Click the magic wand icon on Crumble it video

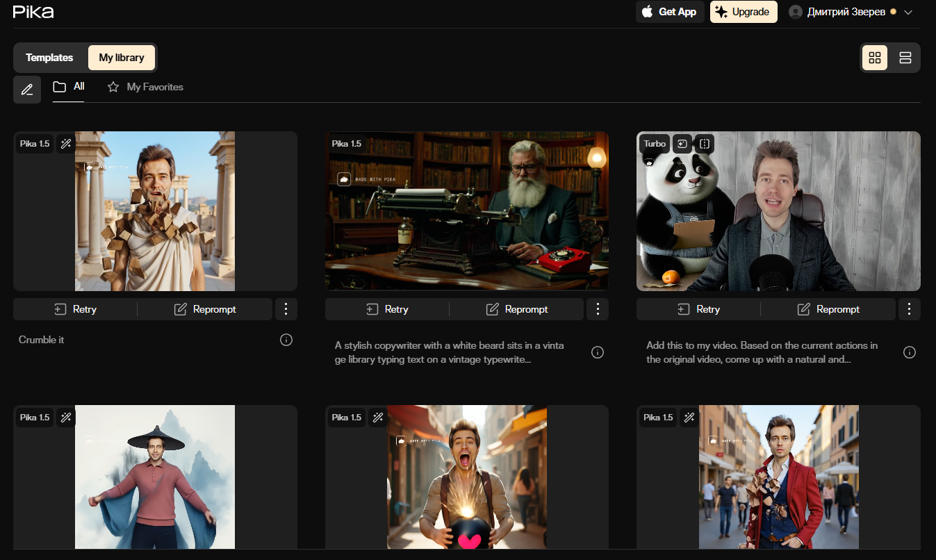click(x=66, y=144)
